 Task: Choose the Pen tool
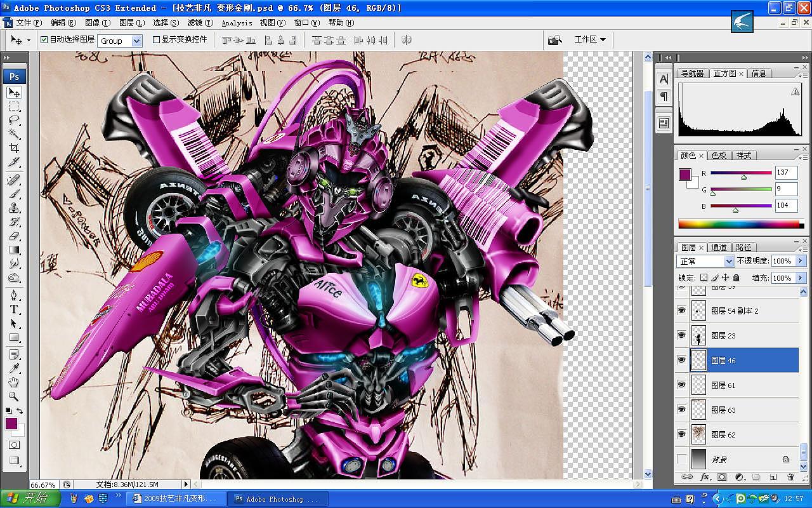pos(14,296)
